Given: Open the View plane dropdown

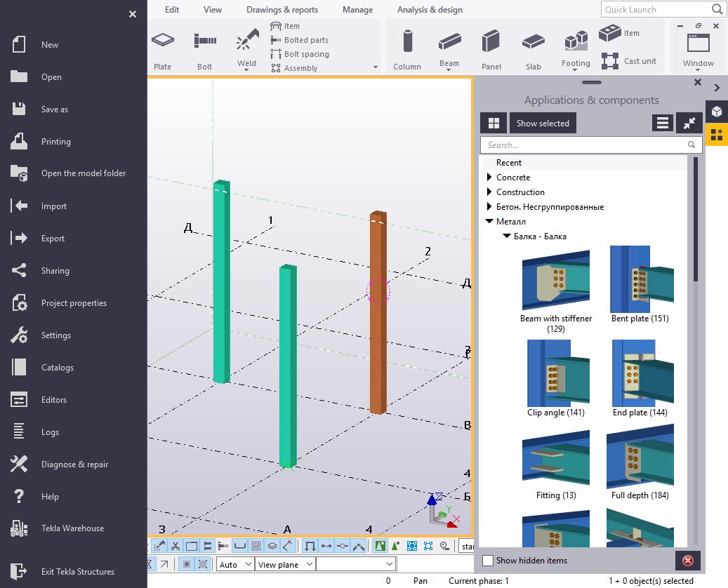Looking at the screenshot, I should click(x=285, y=564).
